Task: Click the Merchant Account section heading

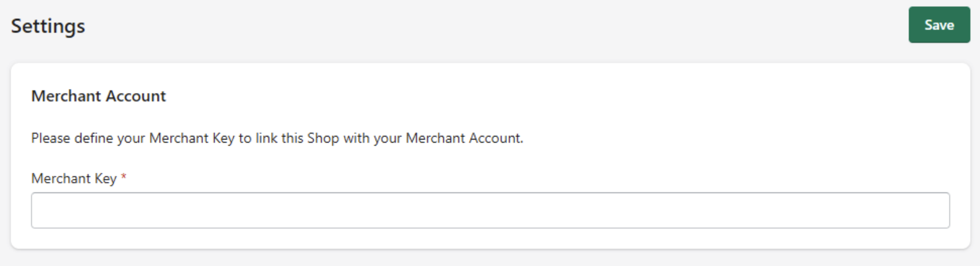Action: 99,96
